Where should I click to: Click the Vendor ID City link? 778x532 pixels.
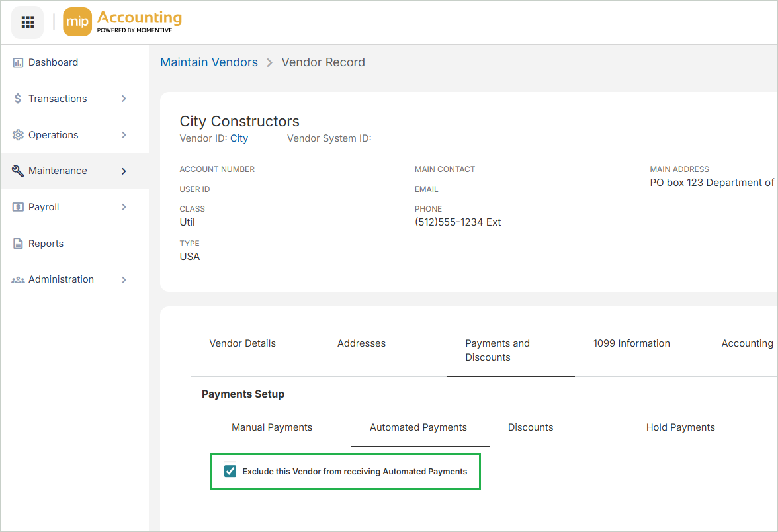tap(239, 138)
